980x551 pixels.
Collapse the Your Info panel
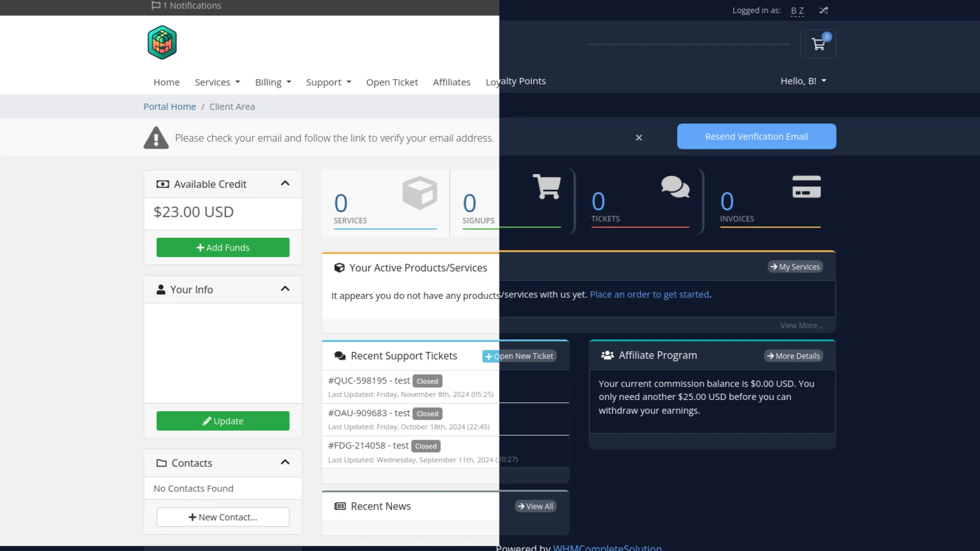point(285,289)
